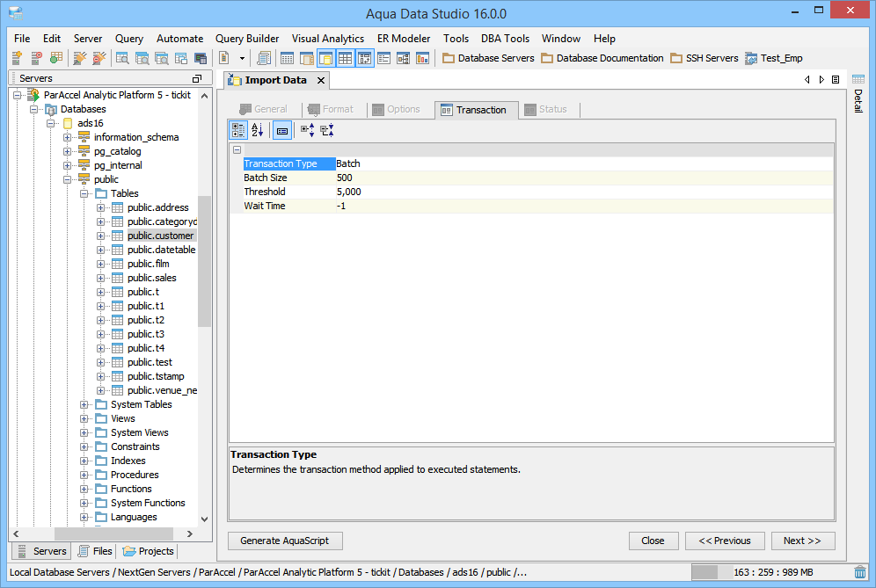Collapse the Tables folder node
Screen dimensions: 876x588
pyautogui.click(x=84, y=193)
